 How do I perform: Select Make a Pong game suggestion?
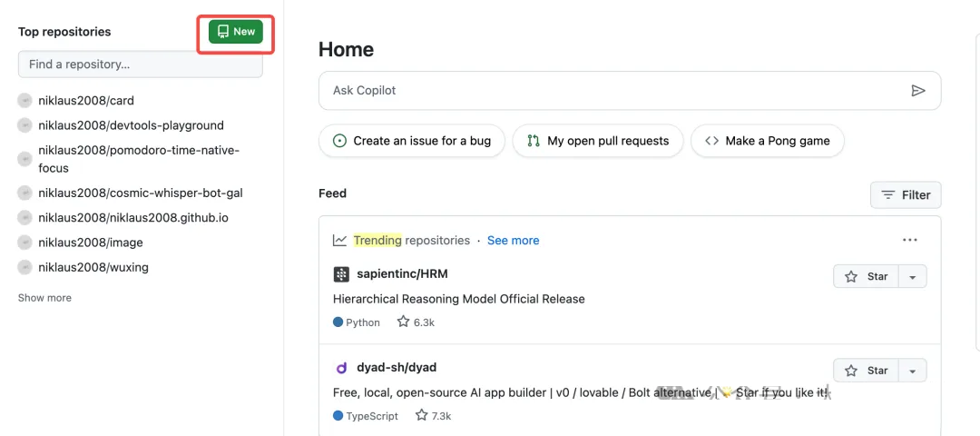[x=768, y=141]
